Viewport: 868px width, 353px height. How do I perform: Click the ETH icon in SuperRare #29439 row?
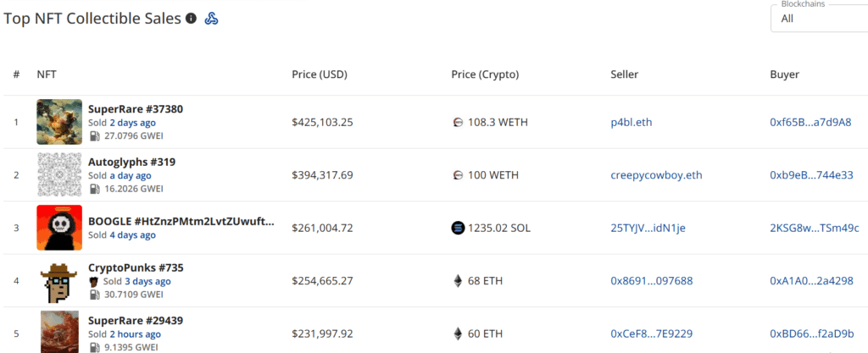(459, 334)
